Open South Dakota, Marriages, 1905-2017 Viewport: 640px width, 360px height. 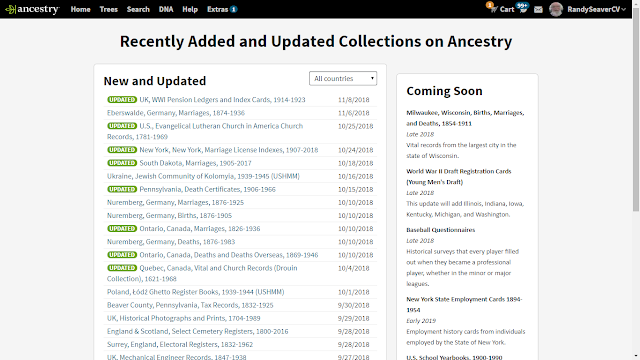pyautogui.click(x=195, y=163)
